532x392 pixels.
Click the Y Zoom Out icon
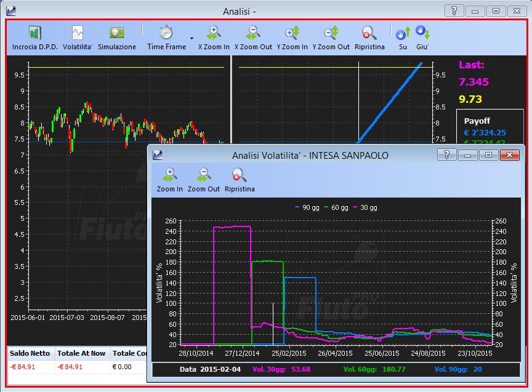coord(331,33)
